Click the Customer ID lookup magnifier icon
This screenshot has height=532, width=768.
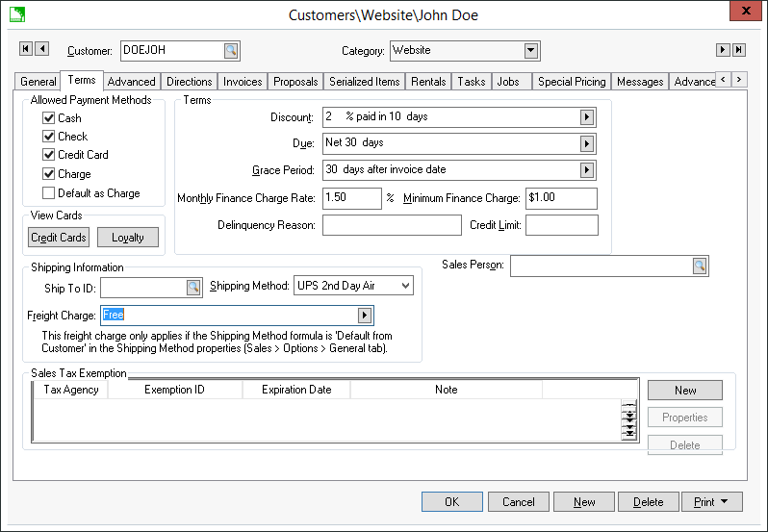(x=231, y=51)
